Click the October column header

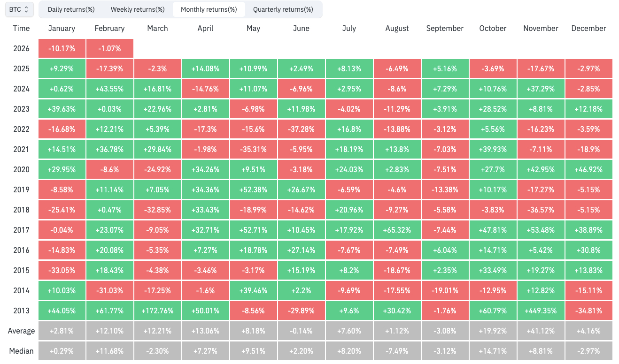click(493, 28)
